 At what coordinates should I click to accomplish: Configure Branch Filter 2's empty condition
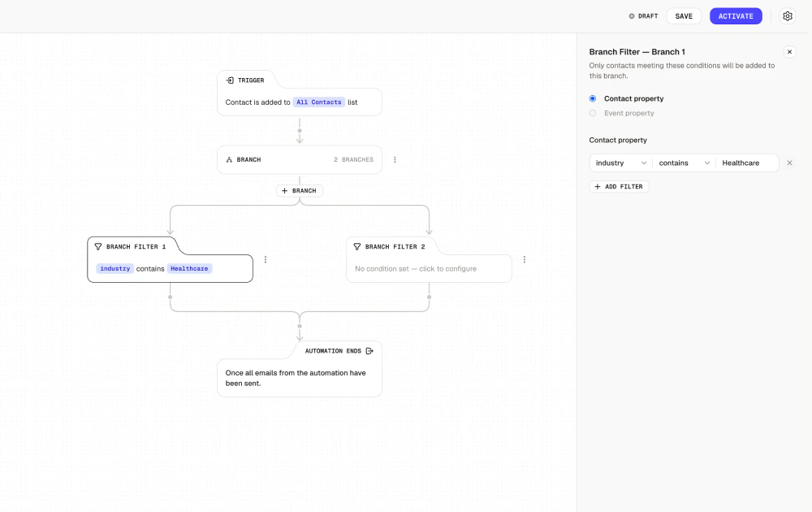[415, 268]
